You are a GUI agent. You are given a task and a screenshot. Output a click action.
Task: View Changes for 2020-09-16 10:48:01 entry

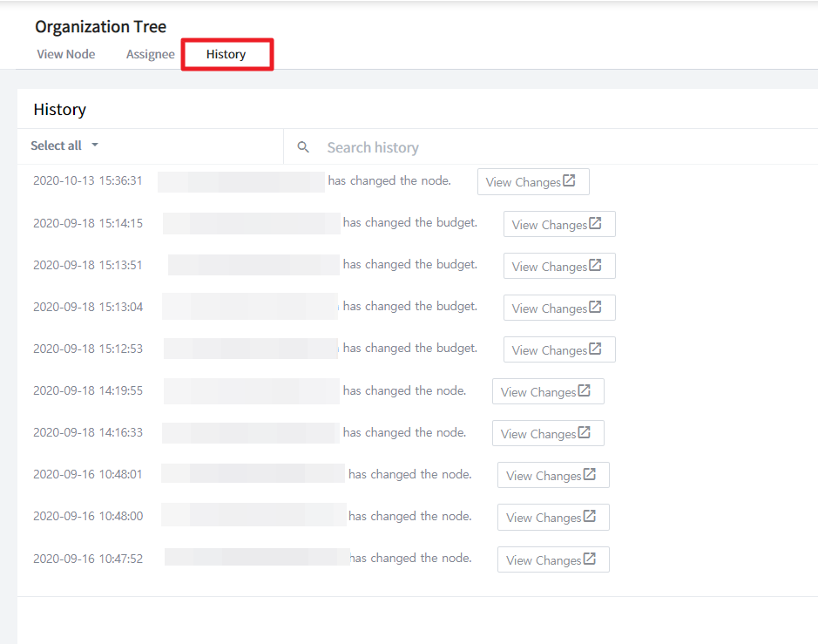pos(552,475)
